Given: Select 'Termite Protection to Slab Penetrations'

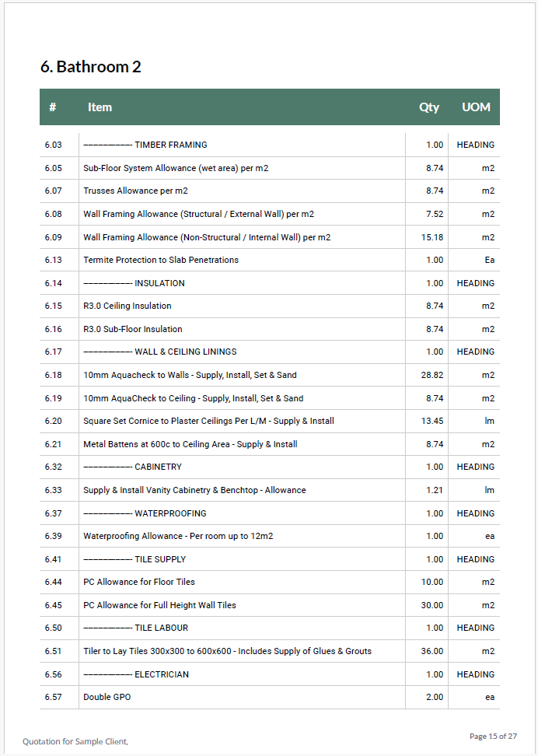Looking at the screenshot, I should point(161,260).
